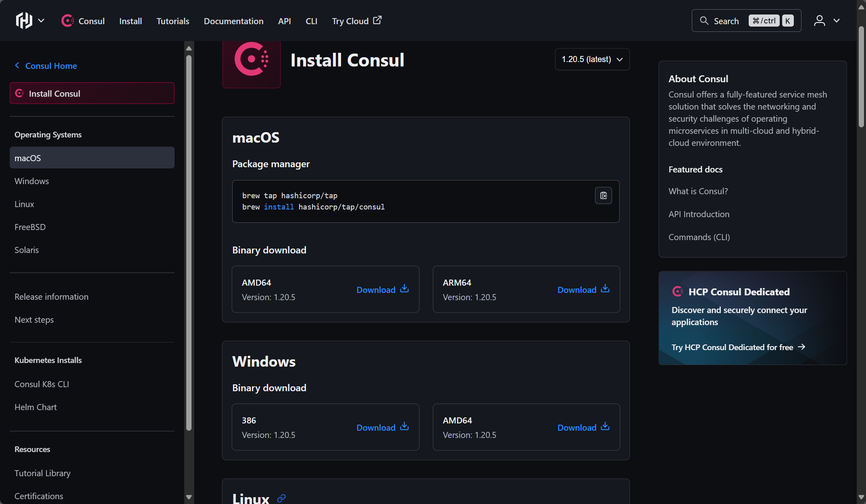Expand the HashiCorp products chevron
The width and height of the screenshot is (866, 504).
(x=41, y=21)
